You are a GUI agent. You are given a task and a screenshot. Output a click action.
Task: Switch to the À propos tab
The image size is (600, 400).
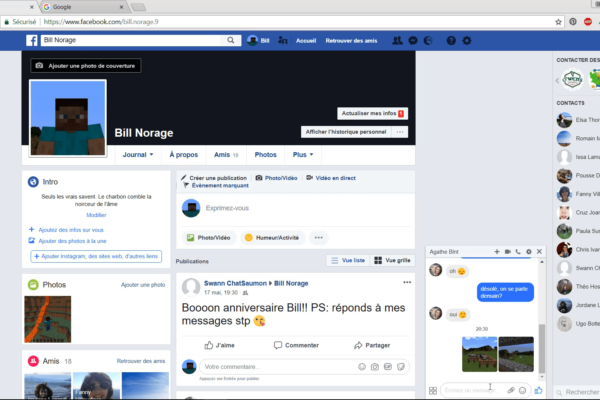(x=184, y=155)
